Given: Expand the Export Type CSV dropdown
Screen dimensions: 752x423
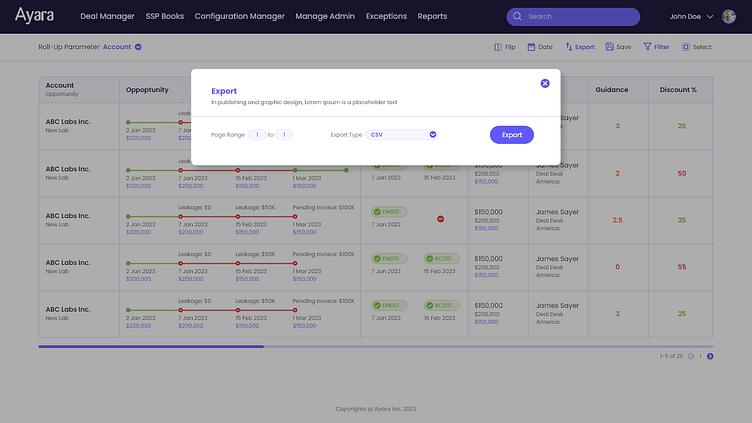Looking at the screenshot, I should (433, 134).
